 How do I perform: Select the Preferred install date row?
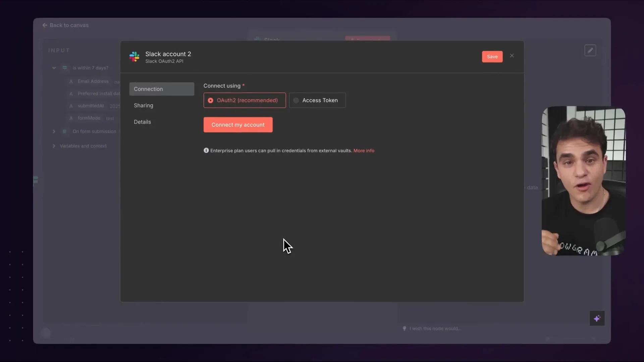pyautogui.click(x=94, y=94)
